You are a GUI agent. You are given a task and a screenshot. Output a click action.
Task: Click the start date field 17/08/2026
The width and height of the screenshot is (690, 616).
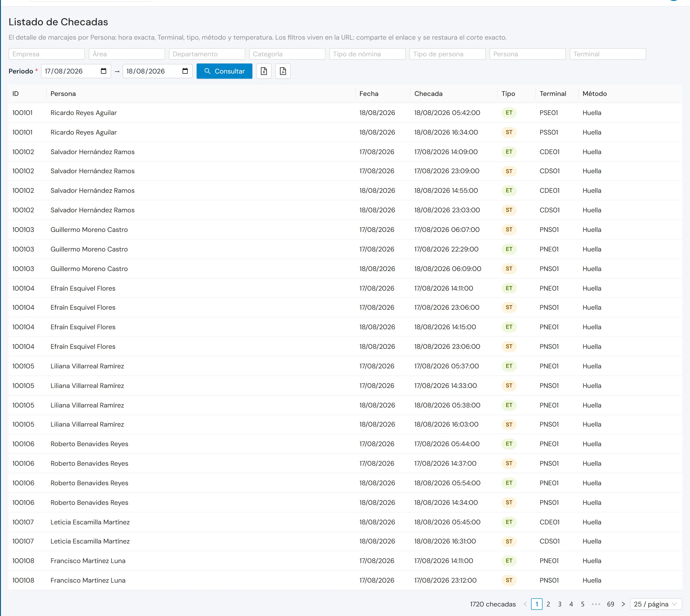[x=76, y=71]
